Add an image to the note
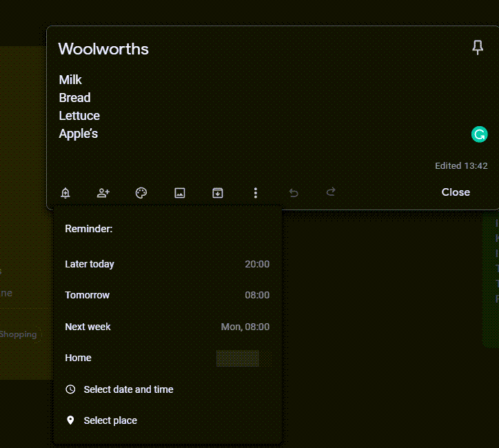The image size is (499, 448). point(179,193)
